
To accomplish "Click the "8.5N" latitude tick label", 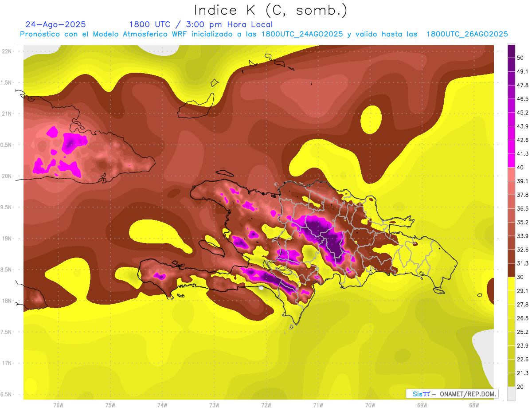I will tap(7, 270).
